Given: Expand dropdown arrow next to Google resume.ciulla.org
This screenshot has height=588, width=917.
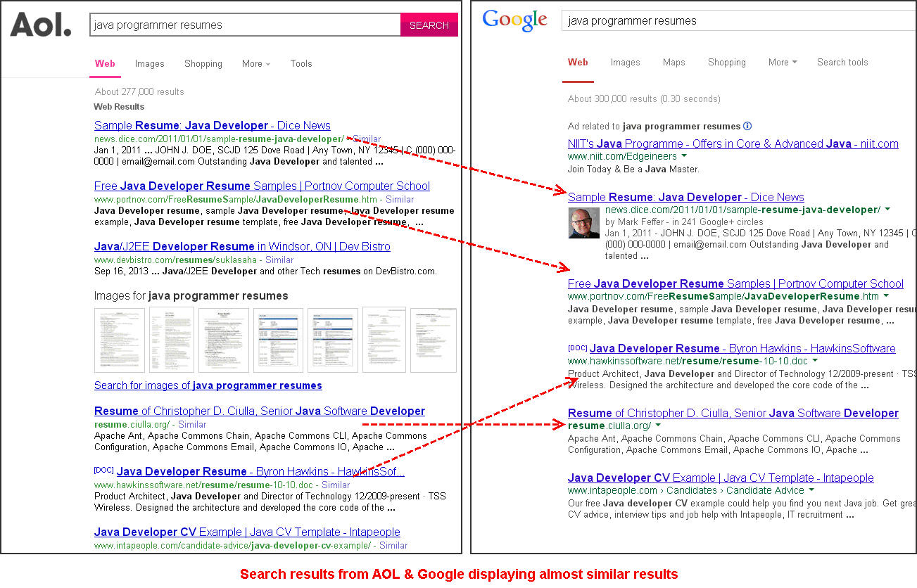Looking at the screenshot, I should 658,426.
